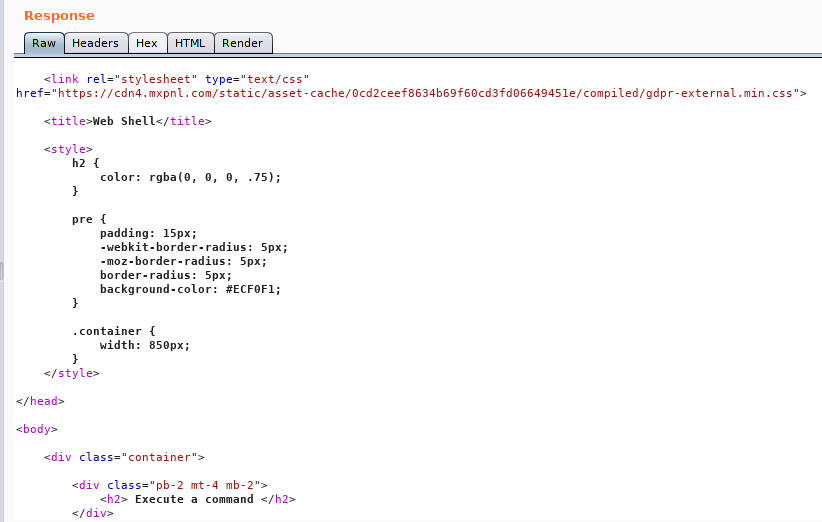Select the Hex tab
Screen dimensions: 822x522
point(147,43)
